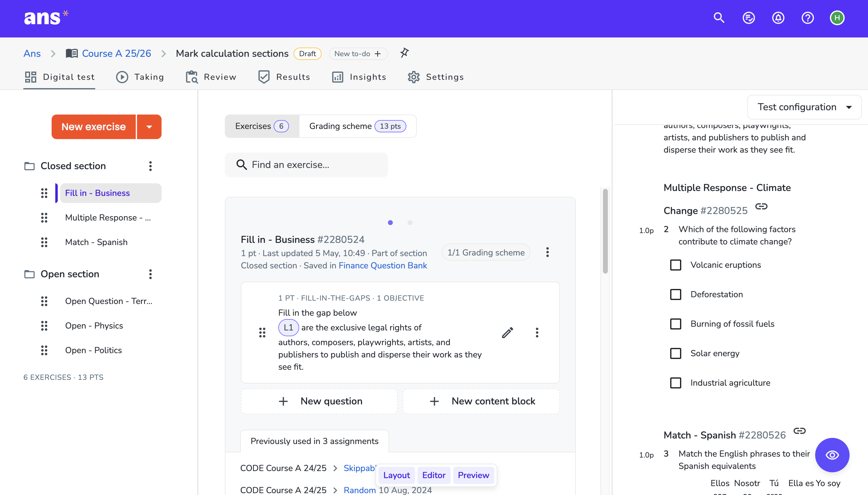868x495 pixels.
Task: Open Open section three-dot menu
Action: [150, 274]
